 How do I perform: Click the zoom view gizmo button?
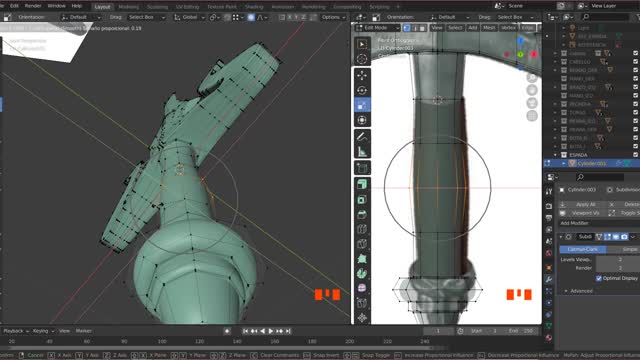point(532,77)
